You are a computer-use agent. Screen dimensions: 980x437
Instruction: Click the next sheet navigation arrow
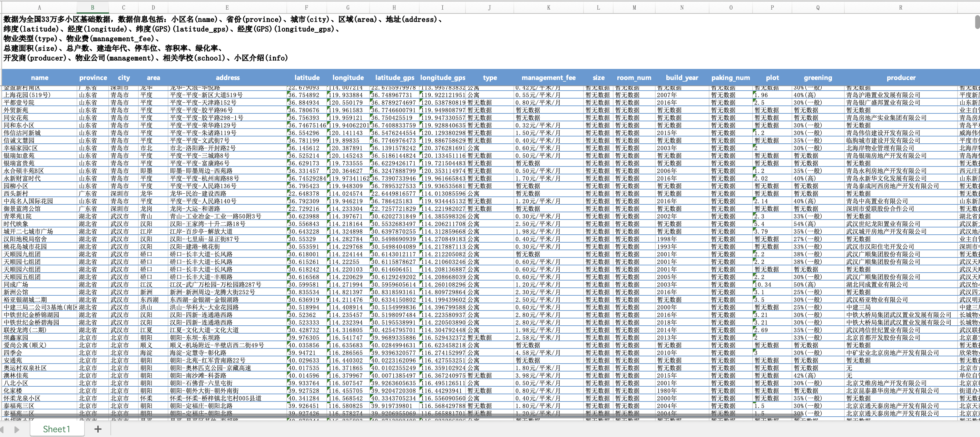tap(17, 429)
